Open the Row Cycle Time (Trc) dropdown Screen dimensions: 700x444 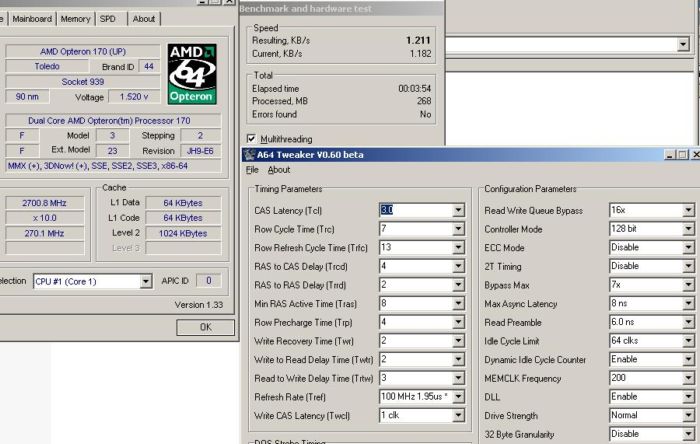[458, 229]
